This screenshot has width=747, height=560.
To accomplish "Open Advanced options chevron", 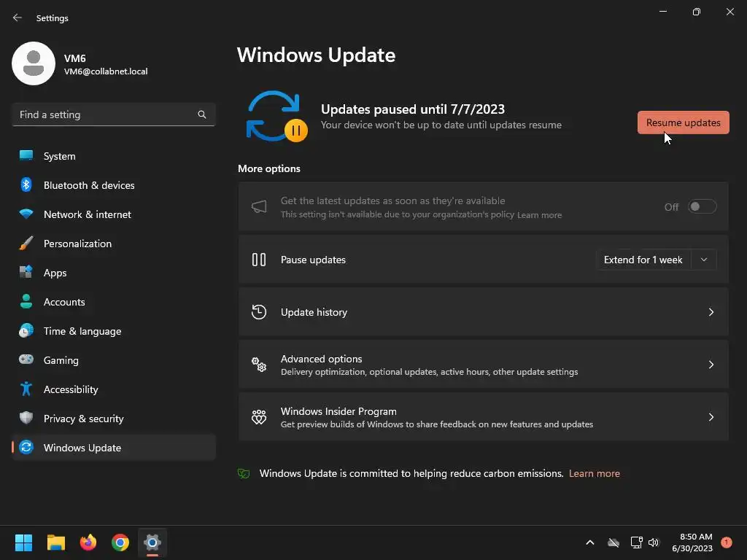I will point(711,365).
